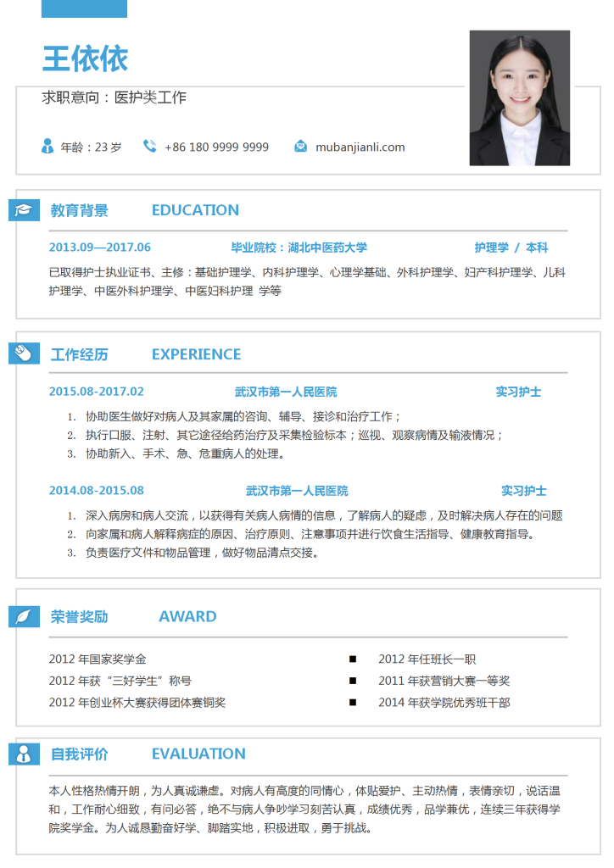
Task: Click the name 王依依
Action: [x=86, y=58]
